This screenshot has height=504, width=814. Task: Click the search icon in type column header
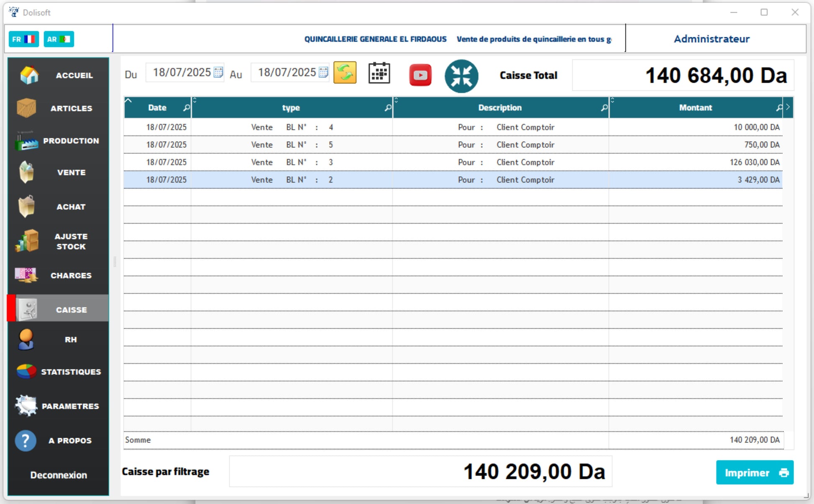coord(388,108)
